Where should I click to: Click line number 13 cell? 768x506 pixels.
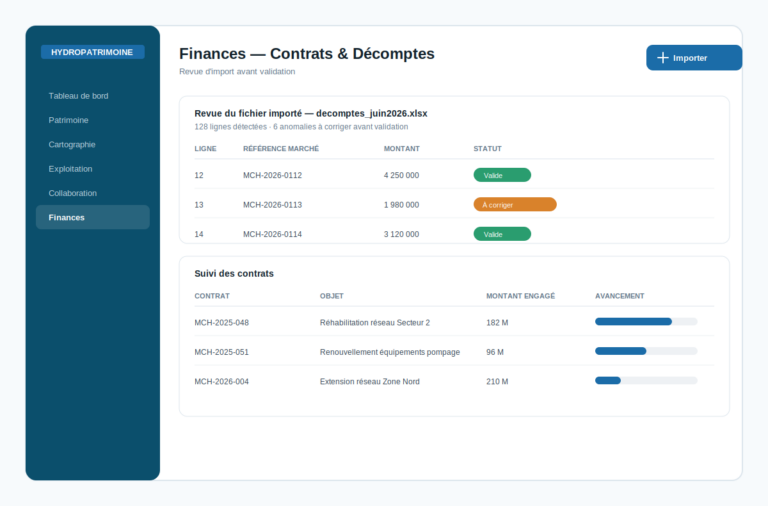[199, 205]
